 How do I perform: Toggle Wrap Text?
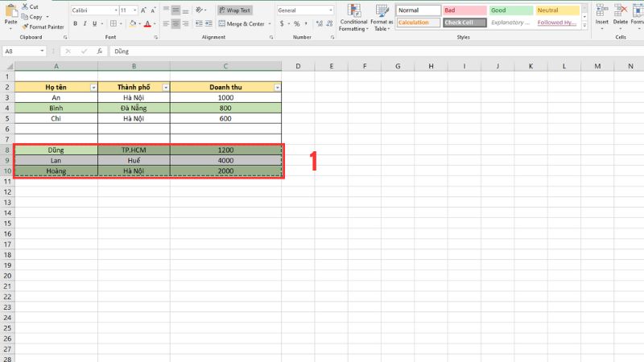234,10
